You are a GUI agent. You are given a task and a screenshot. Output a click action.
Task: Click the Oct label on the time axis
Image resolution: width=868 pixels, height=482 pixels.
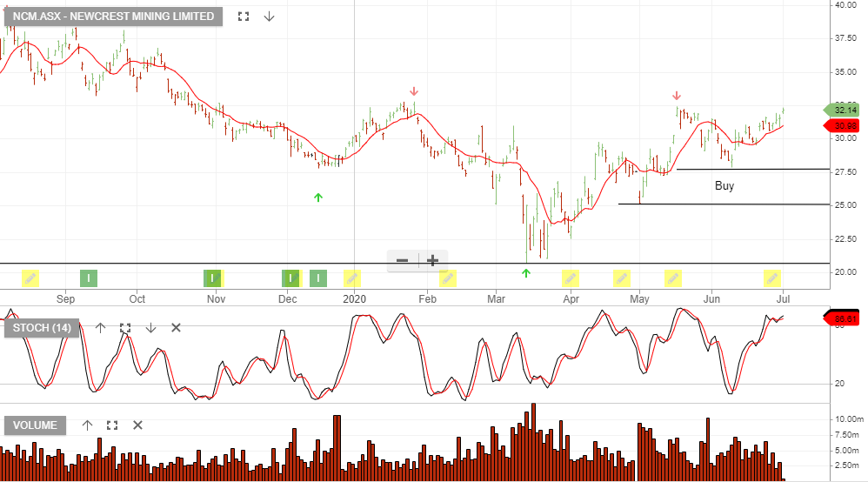click(137, 299)
